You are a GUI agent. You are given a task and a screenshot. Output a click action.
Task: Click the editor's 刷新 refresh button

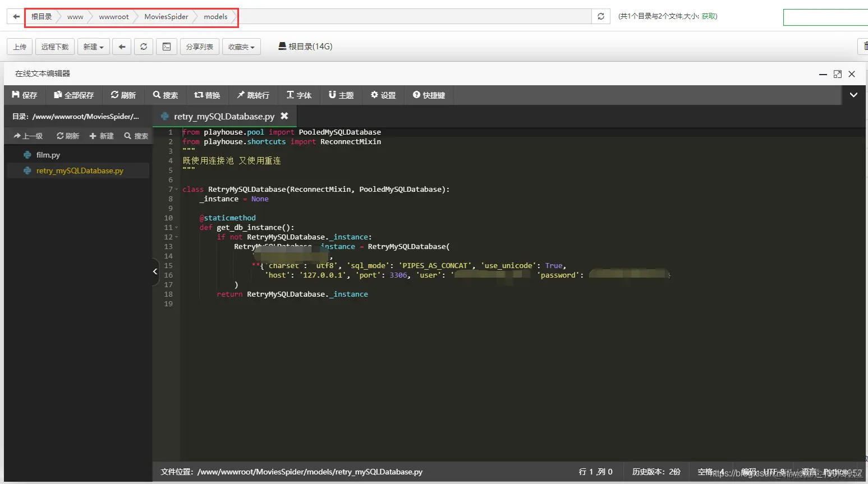pyautogui.click(x=123, y=95)
